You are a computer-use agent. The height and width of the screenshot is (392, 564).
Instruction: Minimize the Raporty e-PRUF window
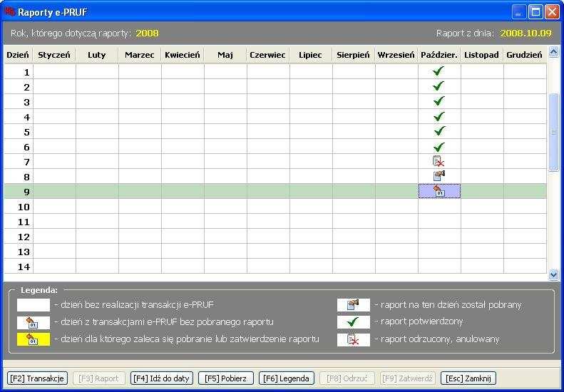[x=518, y=12]
